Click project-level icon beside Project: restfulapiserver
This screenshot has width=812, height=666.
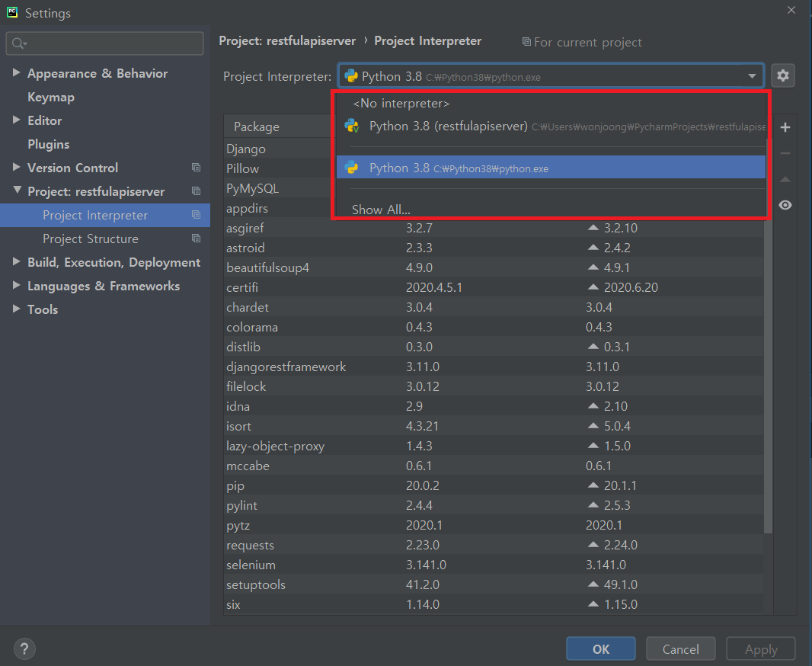tap(196, 191)
